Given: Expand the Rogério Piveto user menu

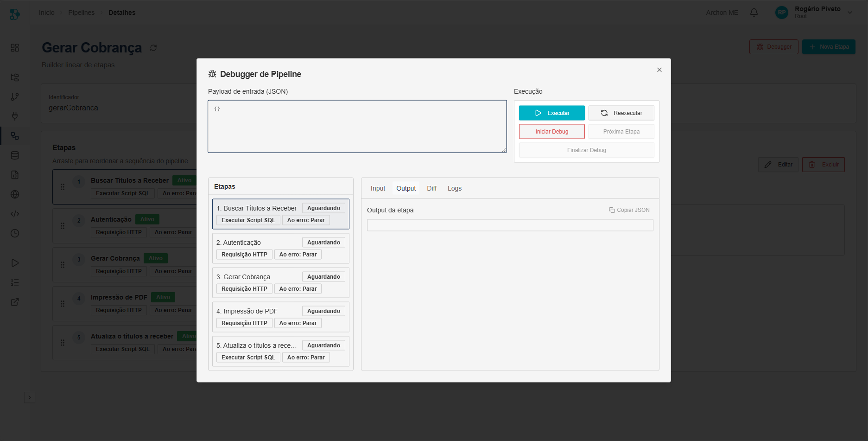Looking at the screenshot, I should point(850,13).
